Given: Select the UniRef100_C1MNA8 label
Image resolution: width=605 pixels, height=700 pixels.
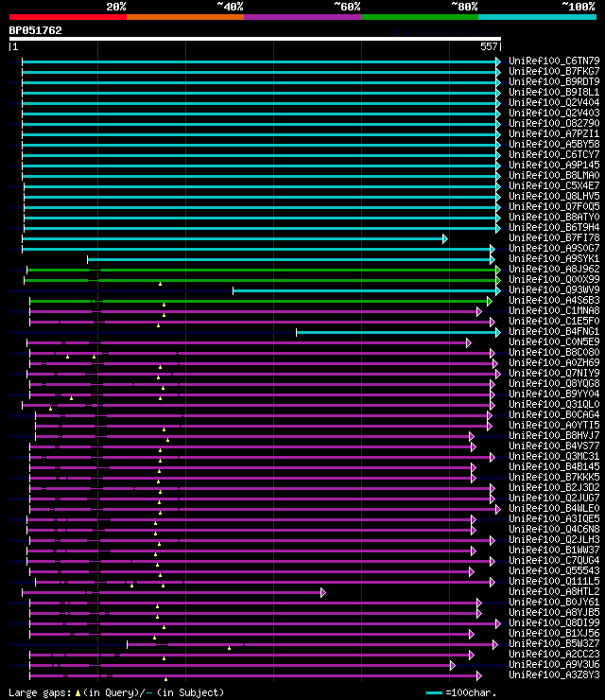Looking at the screenshot, I should click(554, 310).
